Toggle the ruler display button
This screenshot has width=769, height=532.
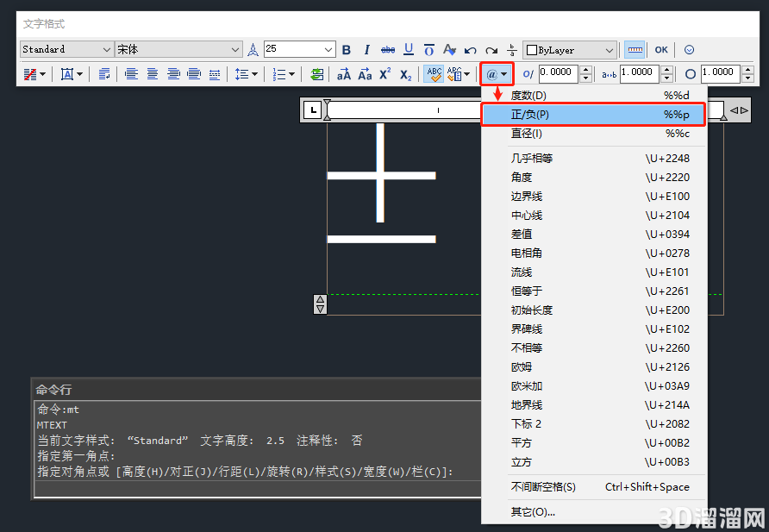(635, 49)
